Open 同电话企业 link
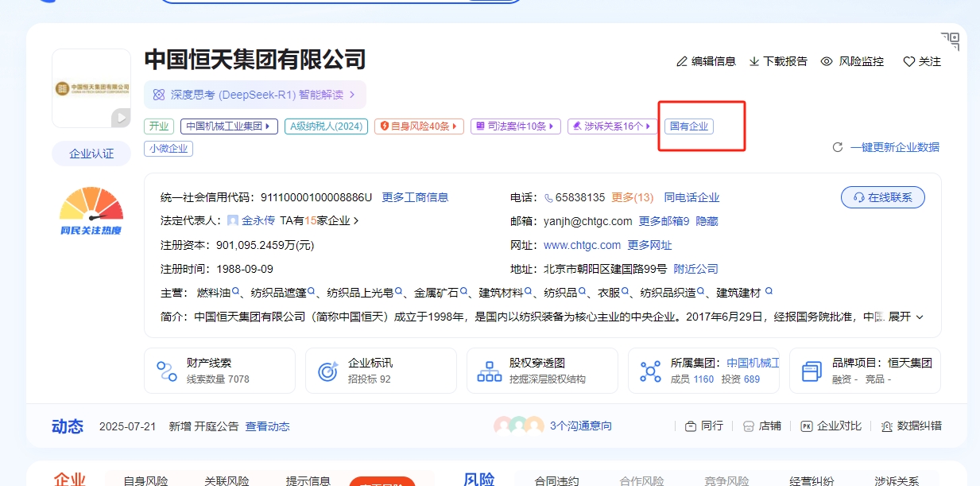 [691, 197]
